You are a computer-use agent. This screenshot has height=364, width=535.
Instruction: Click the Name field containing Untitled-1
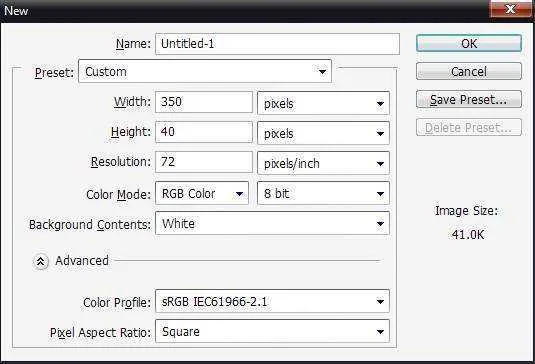pos(277,44)
